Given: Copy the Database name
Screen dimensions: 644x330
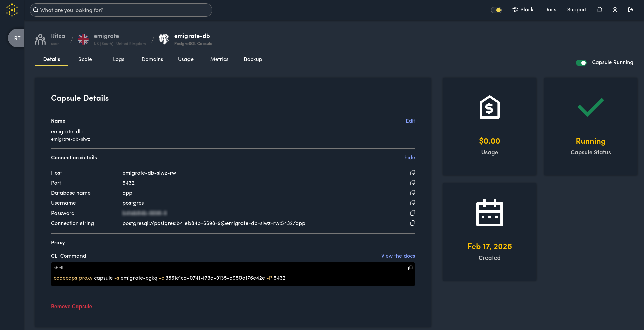Looking at the screenshot, I should click(x=412, y=193).
